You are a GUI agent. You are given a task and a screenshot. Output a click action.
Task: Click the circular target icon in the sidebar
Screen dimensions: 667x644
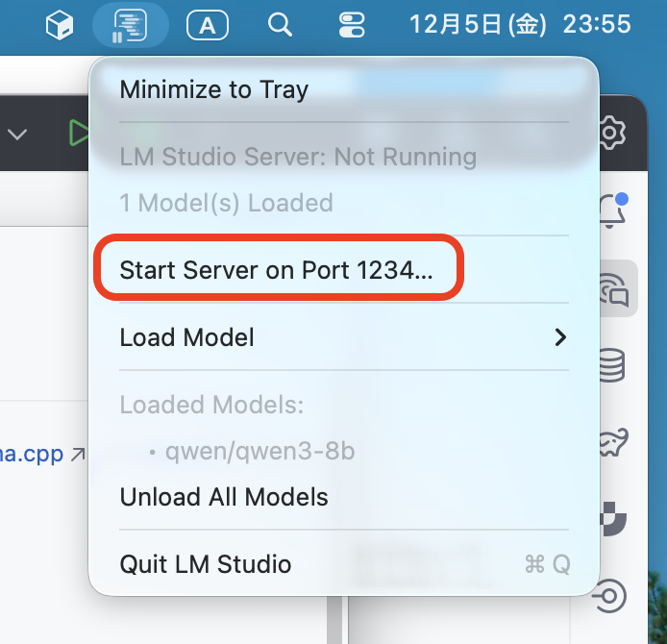610,596
